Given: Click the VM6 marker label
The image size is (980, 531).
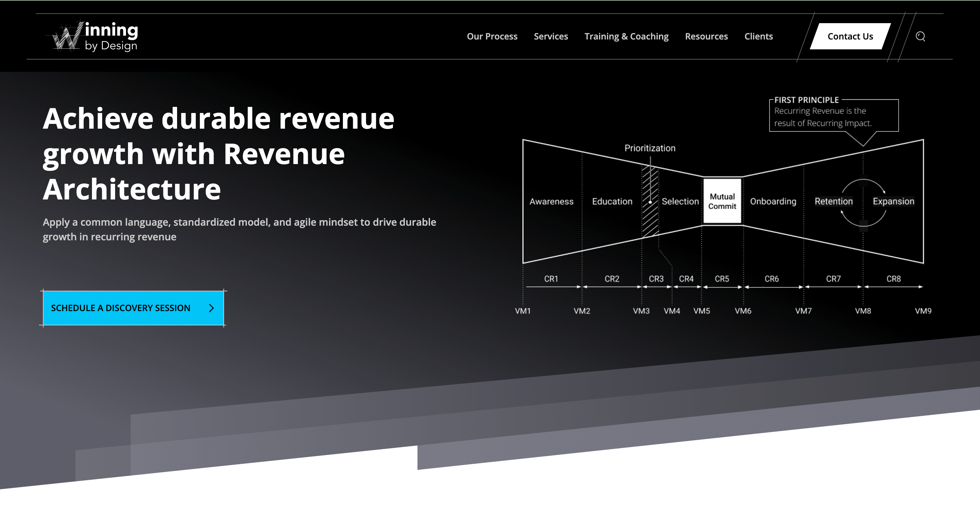Looking at the screenshot, I should coord(743,311).
